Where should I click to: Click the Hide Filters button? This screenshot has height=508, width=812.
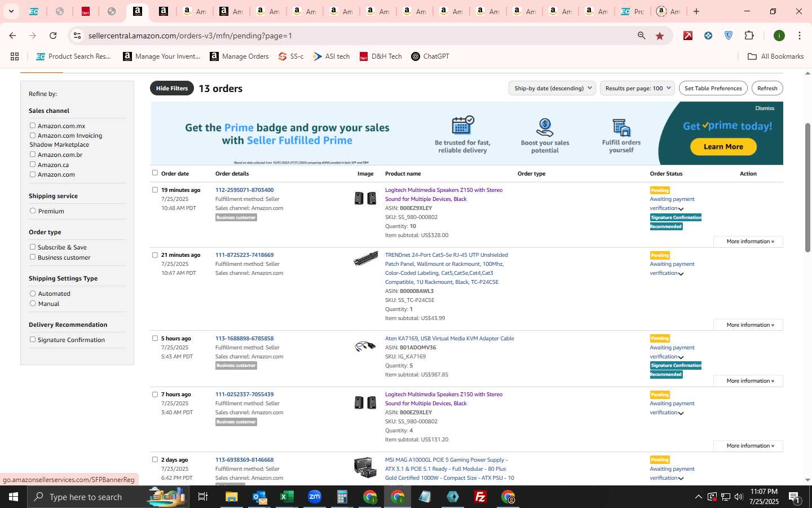click(172, 88)
